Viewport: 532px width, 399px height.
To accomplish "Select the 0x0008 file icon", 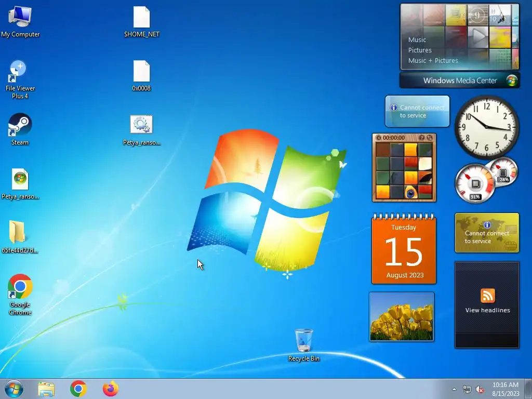I will coord(141,76).
